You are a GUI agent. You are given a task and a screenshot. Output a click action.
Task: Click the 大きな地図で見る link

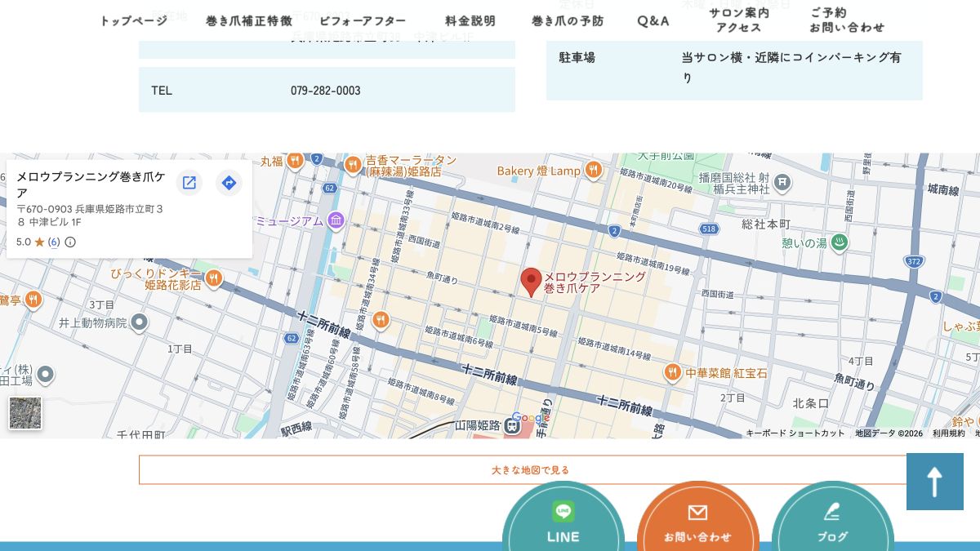531,470
